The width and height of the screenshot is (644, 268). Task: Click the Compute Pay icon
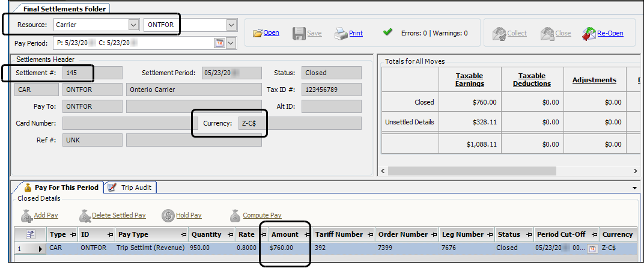pyautogui.click(x=235, y=215)
